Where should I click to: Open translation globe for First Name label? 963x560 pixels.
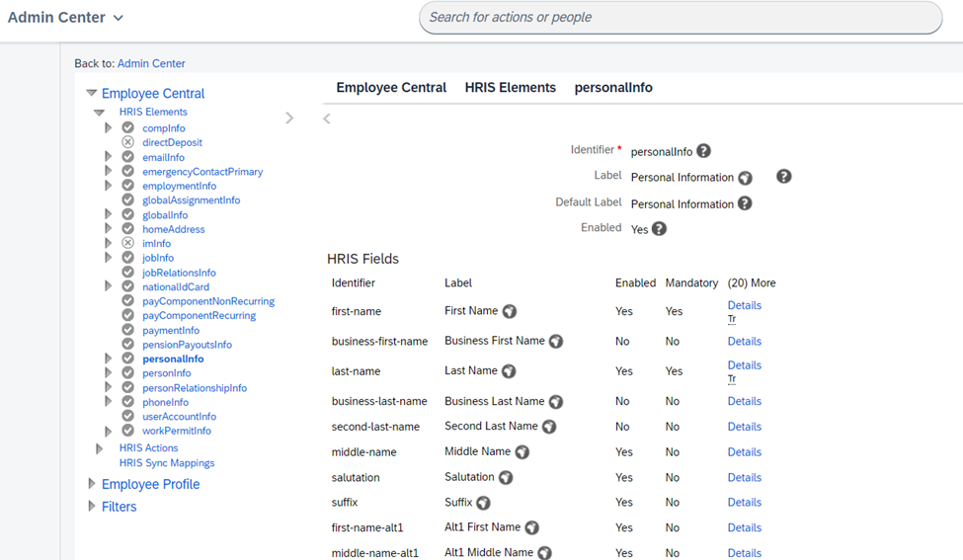(x=509, y=311)
